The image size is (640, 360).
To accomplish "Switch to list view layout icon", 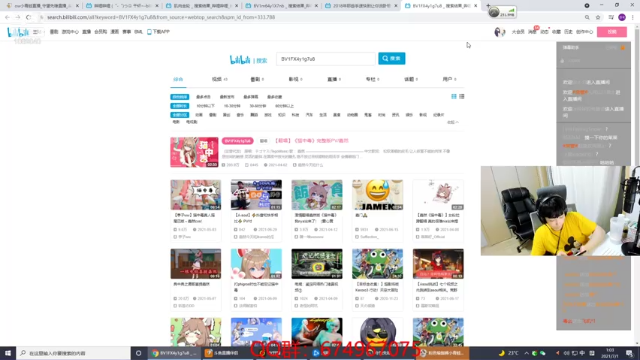I will click(462, 96).
